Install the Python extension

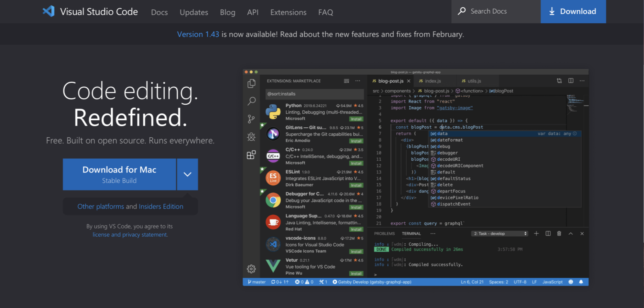(356, 119)
